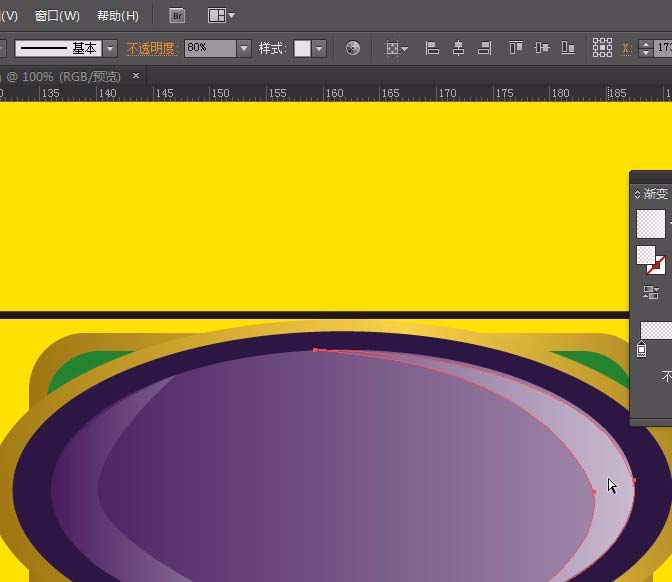Click the horizontal ruler at 160
The image size is (672, 582).
334,93
